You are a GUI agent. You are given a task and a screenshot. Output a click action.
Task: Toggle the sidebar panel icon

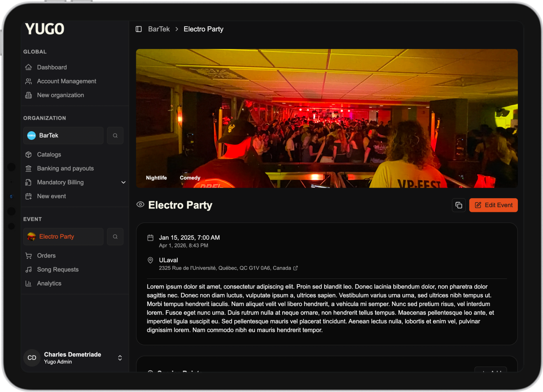(x=139, y=29)
